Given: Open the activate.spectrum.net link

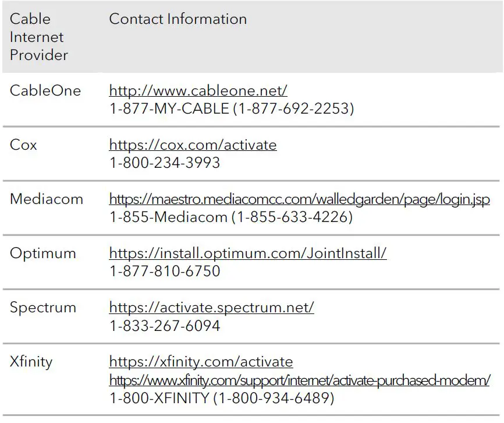Looking at the screenshot, I should pyautogui.click(x=211, y=308).
